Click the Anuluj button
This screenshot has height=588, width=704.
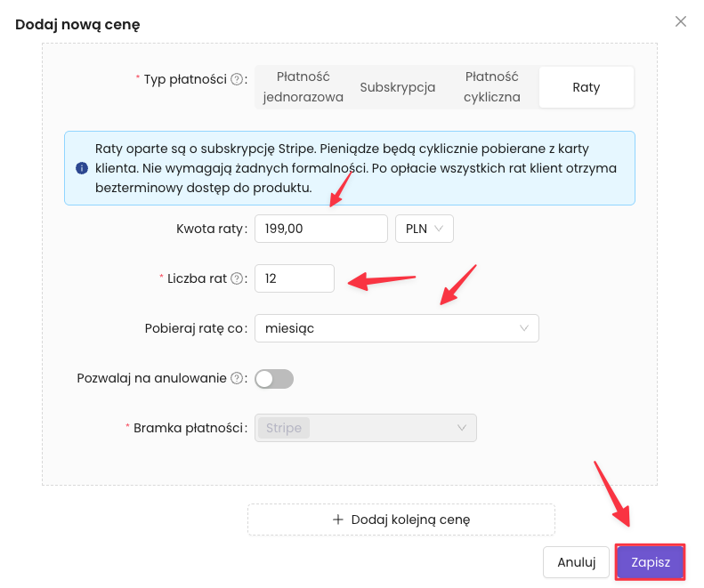(x=576, y=562)
